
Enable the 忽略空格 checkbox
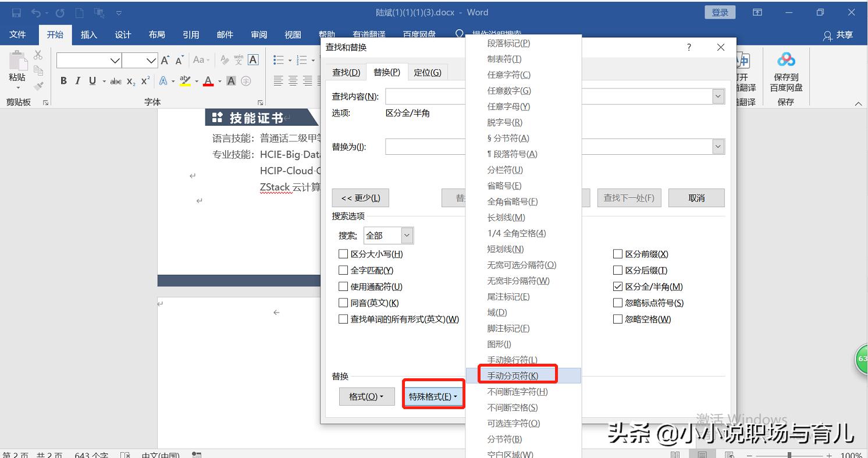617,319
